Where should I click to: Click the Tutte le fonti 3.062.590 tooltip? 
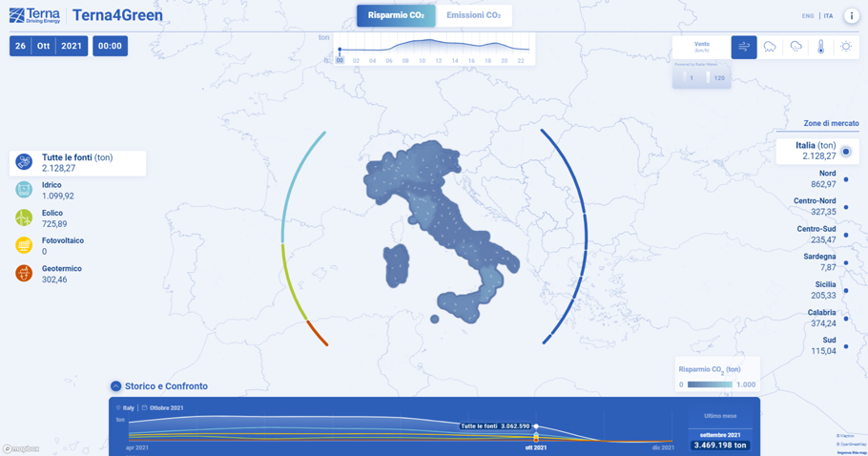495,426
